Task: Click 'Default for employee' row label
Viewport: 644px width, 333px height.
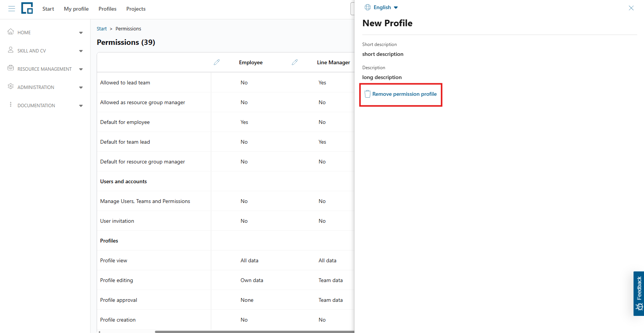Action: point(125,122)
